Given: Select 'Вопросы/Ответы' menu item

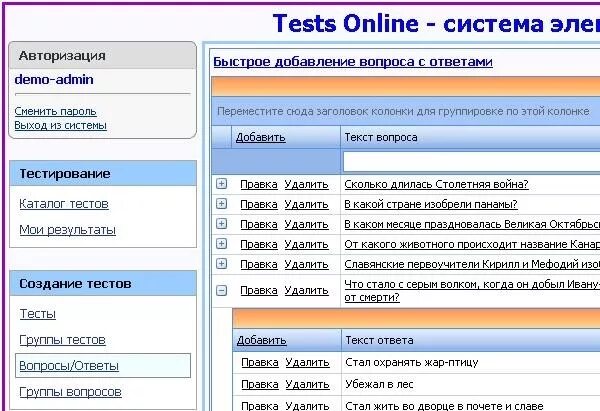Looking at the screenshot, I should click(x=69, y=366).
